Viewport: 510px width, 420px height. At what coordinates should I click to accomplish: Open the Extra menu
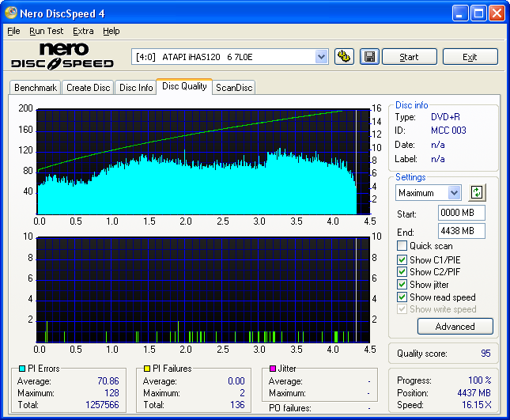[x=83, y=31]
